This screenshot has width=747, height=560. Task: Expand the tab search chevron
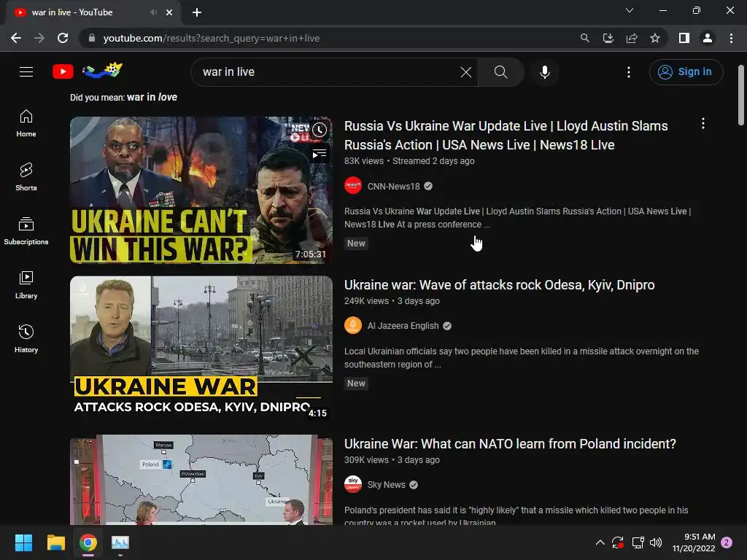click(630, 10)
